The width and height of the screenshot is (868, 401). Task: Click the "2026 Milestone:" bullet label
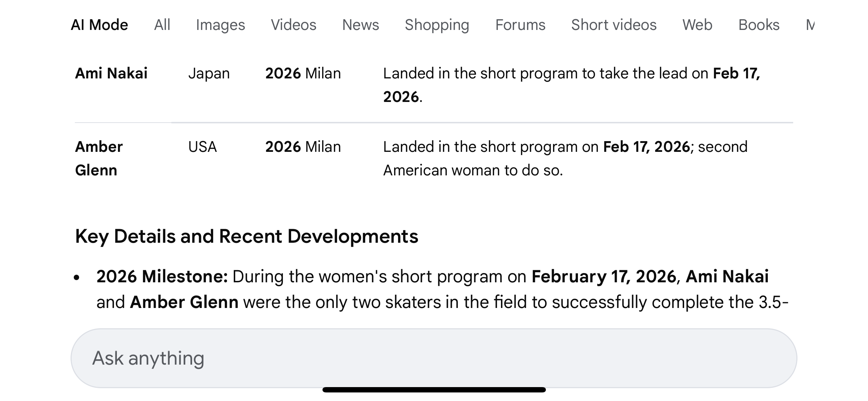162,277
